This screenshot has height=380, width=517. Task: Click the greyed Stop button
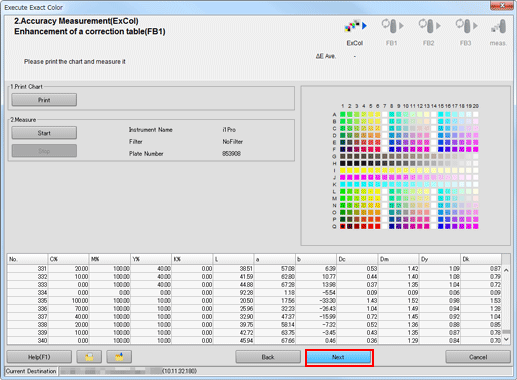[x=44, y=151]
